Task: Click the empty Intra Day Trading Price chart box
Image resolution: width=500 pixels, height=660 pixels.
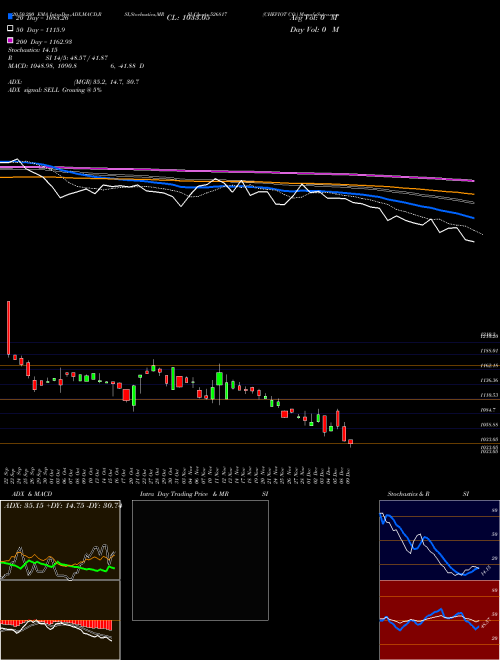Action: [200, 560]
